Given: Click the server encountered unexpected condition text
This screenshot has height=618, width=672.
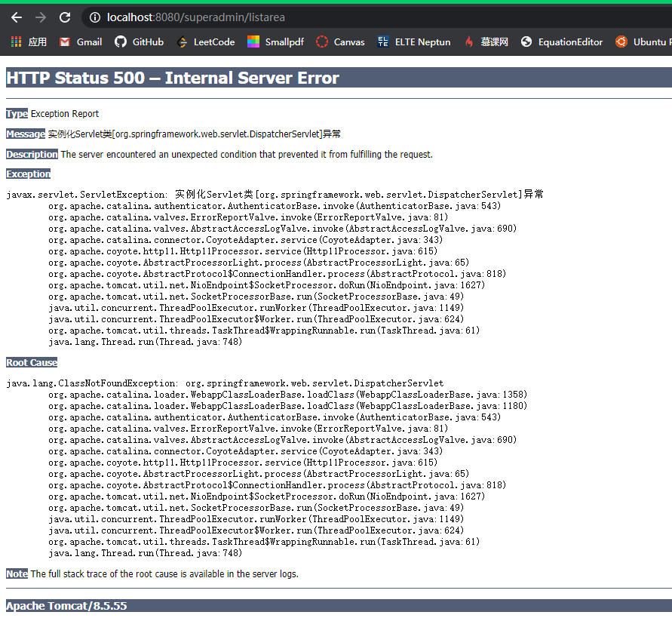Looking at the screenshot, I should 247,154.
